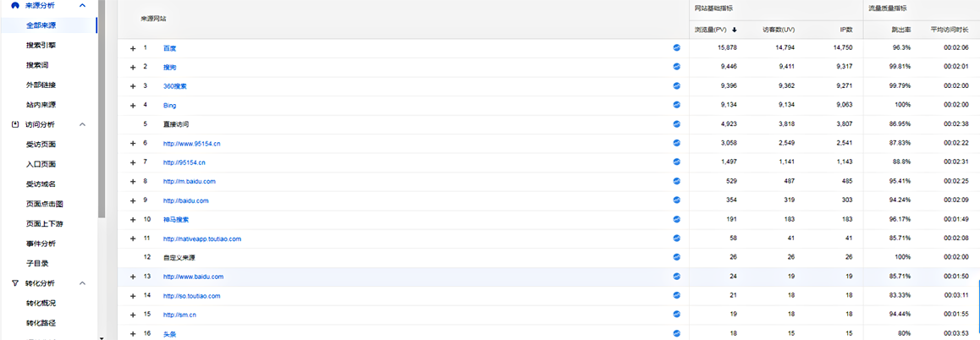Click the blue icon in the 神马搜索 row
Image resolution: width=980 pixels, height=340 pixels.
tap(676, 219)
